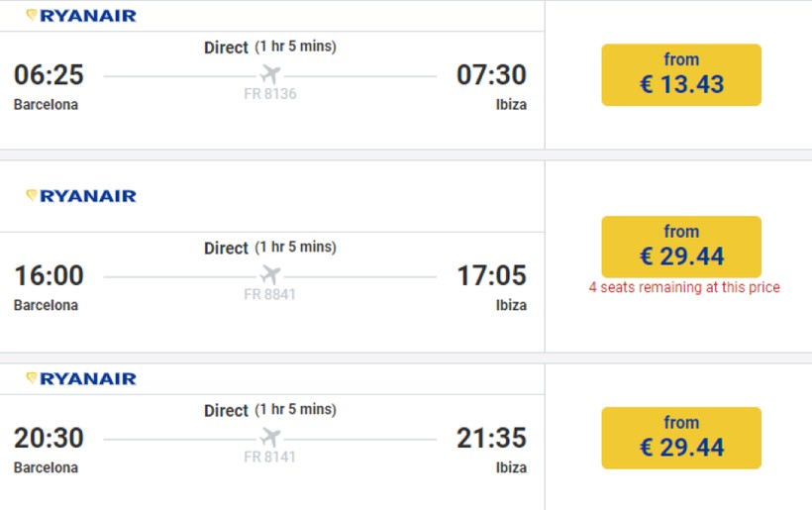The image size is (812, 510).
Task: Click 'Direct (1 hr 5 mins)' on first flight
Action: click(269, 47)
